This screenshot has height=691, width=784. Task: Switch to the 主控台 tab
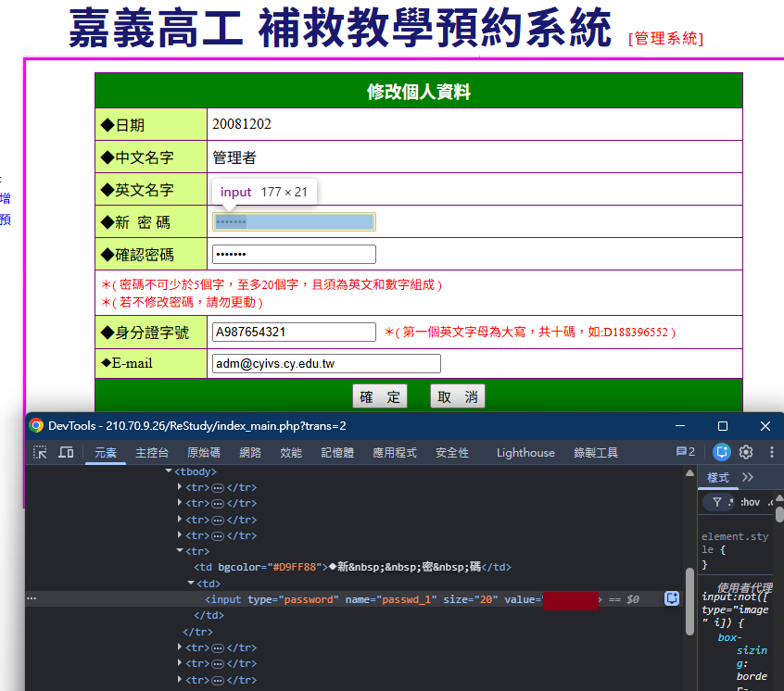click(152, 453)
